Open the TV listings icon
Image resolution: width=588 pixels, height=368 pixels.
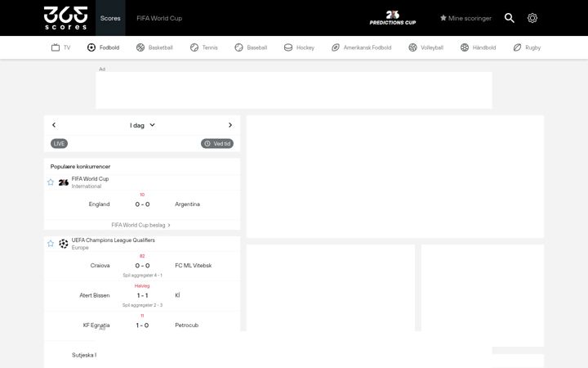click(x=56, y=47)
